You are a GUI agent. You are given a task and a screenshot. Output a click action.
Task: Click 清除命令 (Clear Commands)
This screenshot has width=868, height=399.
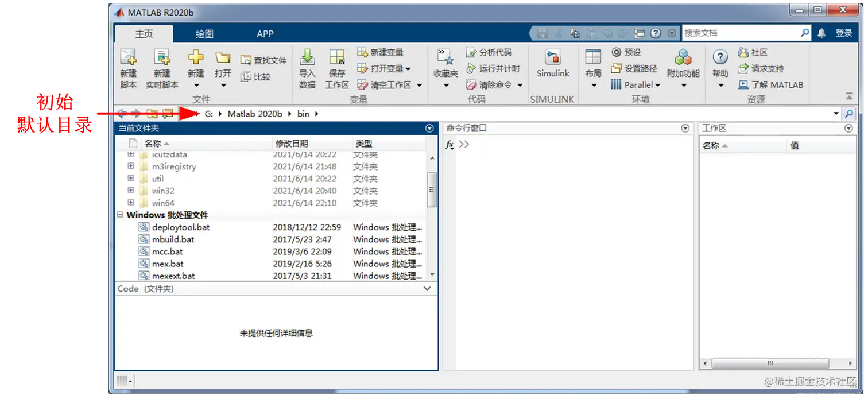coord(489,84)
